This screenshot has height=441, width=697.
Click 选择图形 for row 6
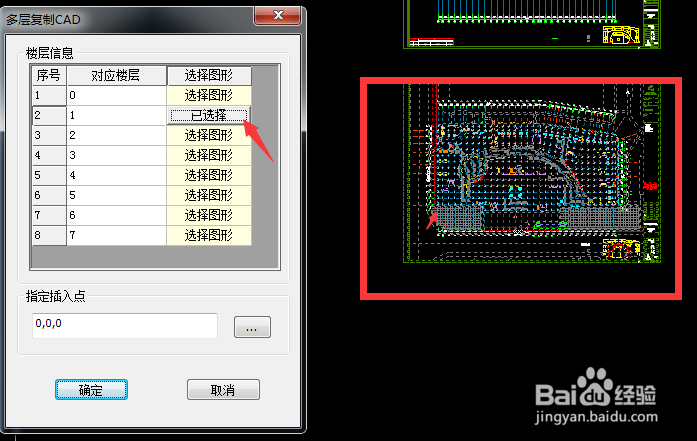pyautogui.click(x=209, y=195)
